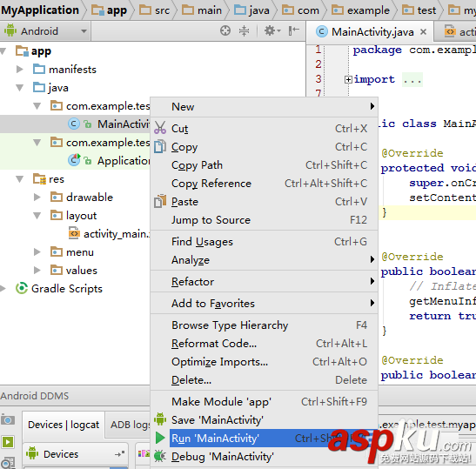This screenshot has height=469, width=476.
Task: Click the test breadcrumb
Action: (x=419, y=10)
